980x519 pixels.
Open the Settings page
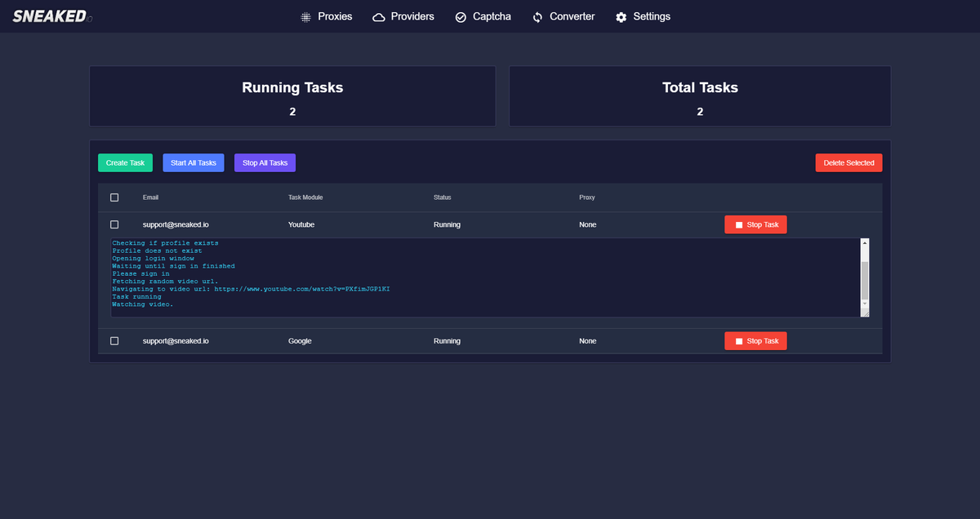pyautogui.click(x=643, y=16)
